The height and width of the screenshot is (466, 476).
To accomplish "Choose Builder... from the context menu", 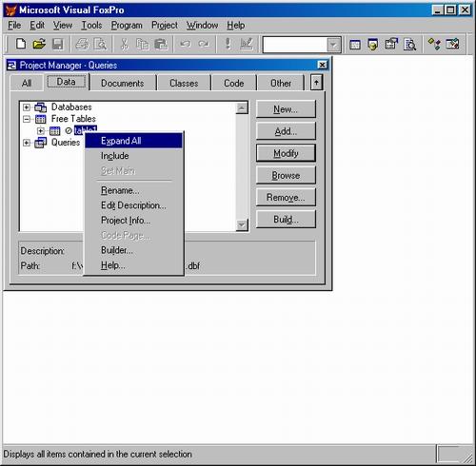I will click(133, 250).
